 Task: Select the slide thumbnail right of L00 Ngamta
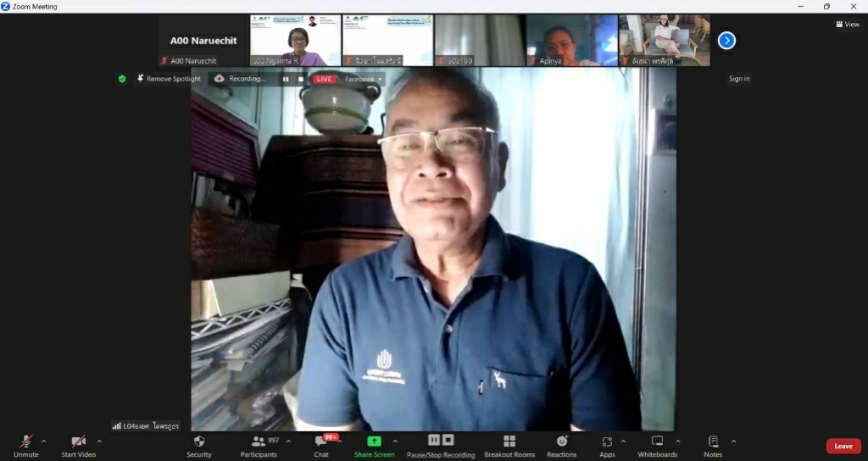pos(387,41)
